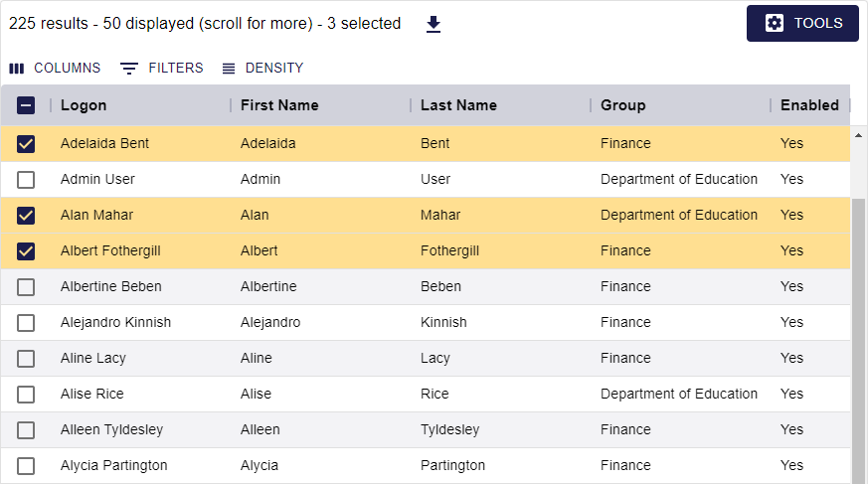Deselect the Alan Mahar row

coord(26,216)
